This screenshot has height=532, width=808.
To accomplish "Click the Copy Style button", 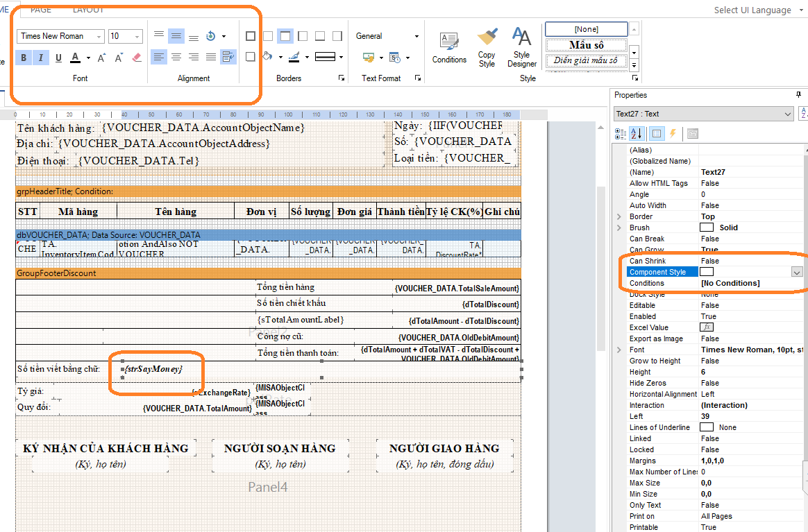I will tap(487, 48).
